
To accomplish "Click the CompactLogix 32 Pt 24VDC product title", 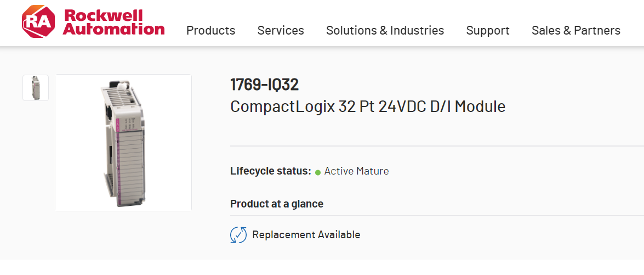I will [367, 106].
